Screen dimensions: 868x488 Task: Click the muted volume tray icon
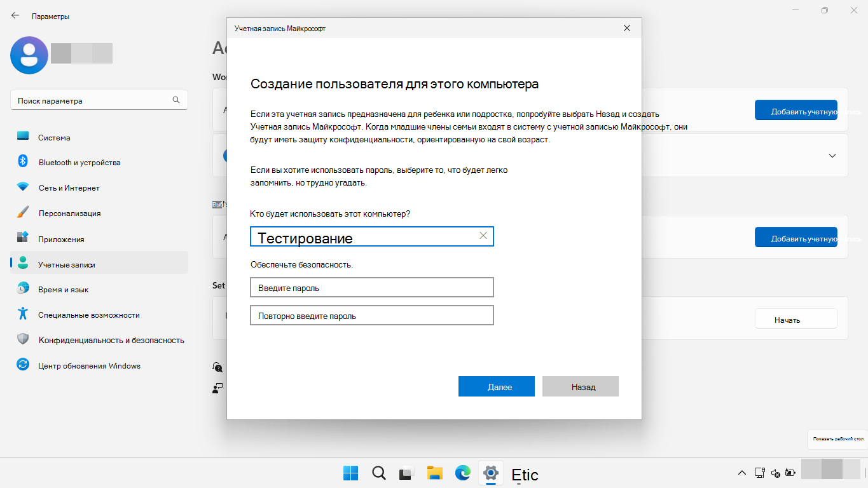pos(775,473)
